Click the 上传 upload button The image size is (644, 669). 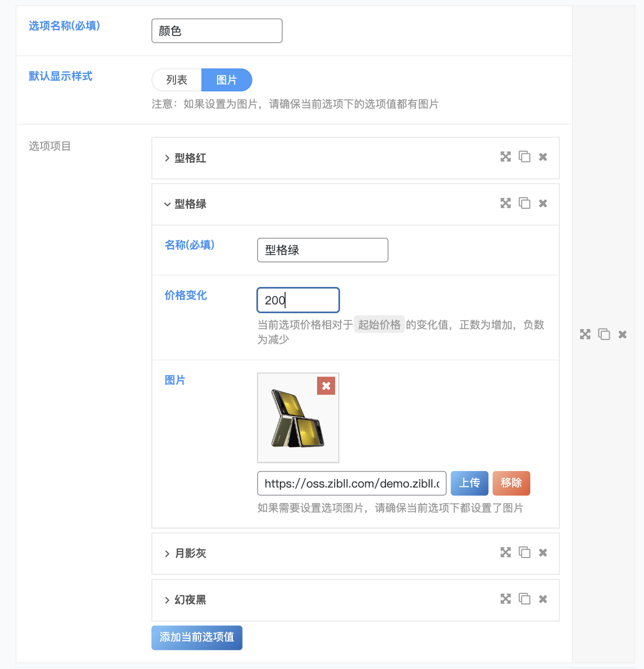[469, 483]
